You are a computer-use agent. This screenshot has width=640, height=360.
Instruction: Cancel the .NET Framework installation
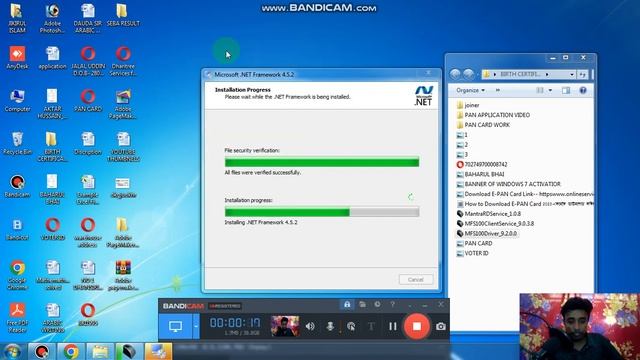tap(416, 280)
